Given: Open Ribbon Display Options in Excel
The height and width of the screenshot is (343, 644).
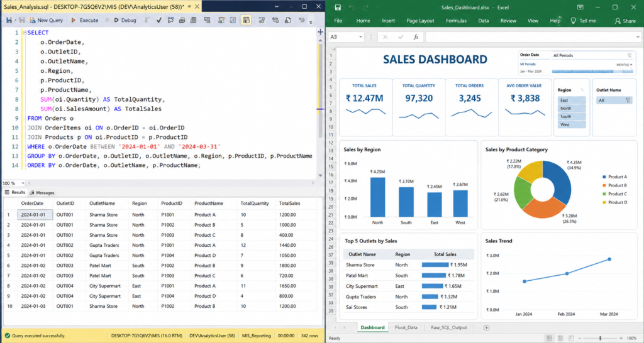Looking at the screenshot, I should pyautogui.click(x=580, y=7).
